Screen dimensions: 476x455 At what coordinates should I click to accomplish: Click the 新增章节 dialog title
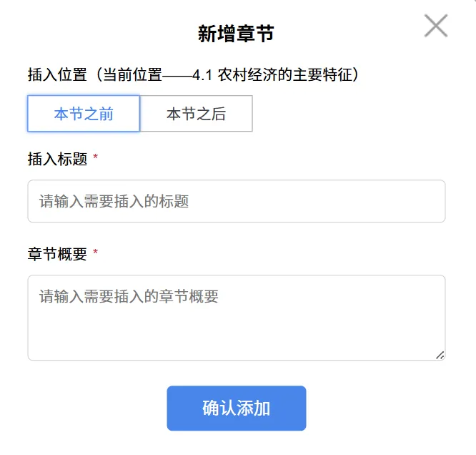tap(236, 34)
